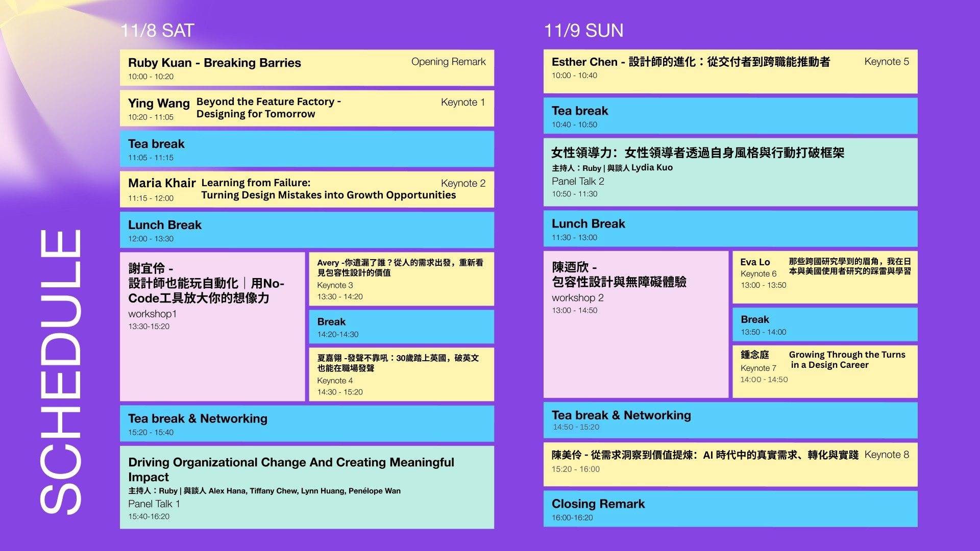This screenshot has width=980, height=551.
Task: Open Panel Talk 2 女性領導力 session
Action: 730,172
